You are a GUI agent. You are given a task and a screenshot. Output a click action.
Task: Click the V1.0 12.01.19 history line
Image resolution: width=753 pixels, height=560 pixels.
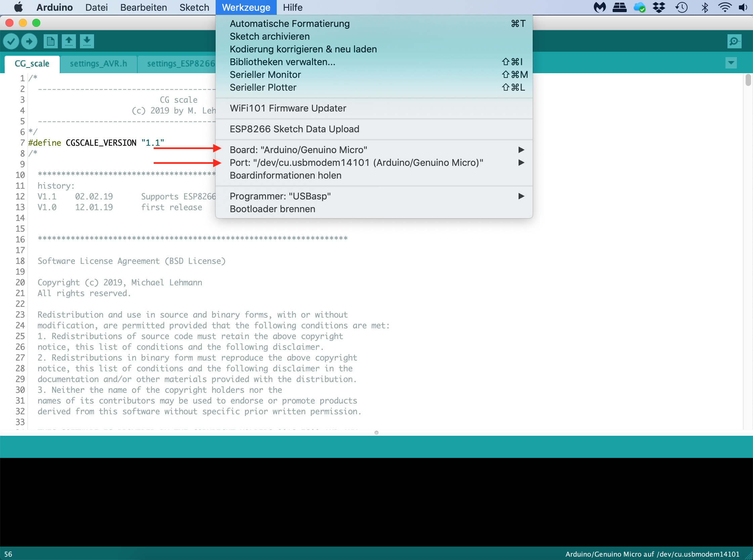pos(120,207)
